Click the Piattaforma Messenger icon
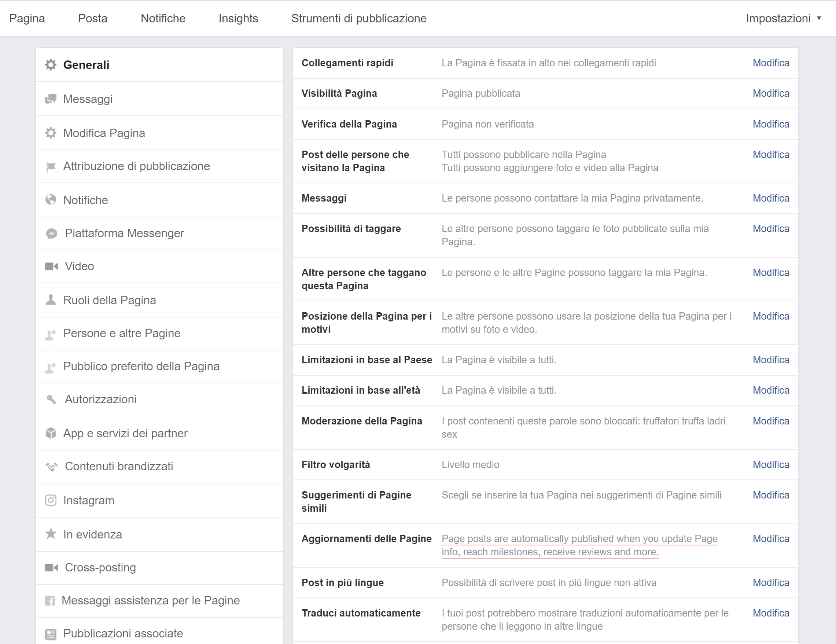 point(51,233)
